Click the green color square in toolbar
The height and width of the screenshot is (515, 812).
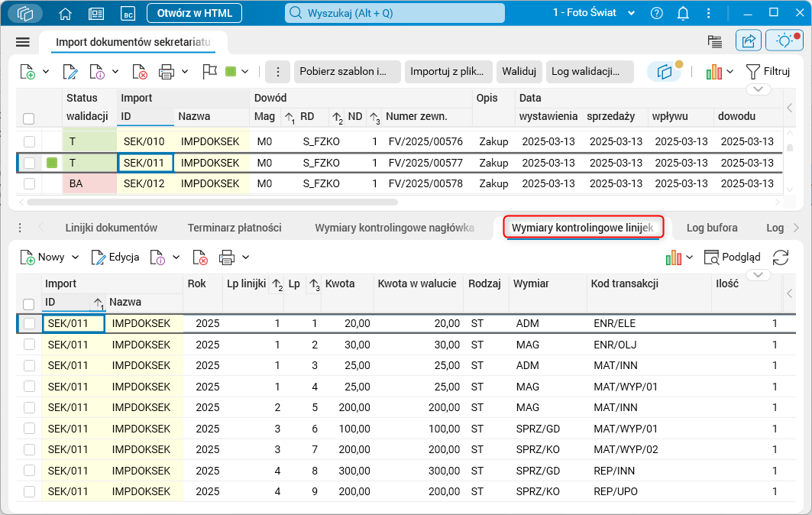pyautogui.click(x=231, y=71)
